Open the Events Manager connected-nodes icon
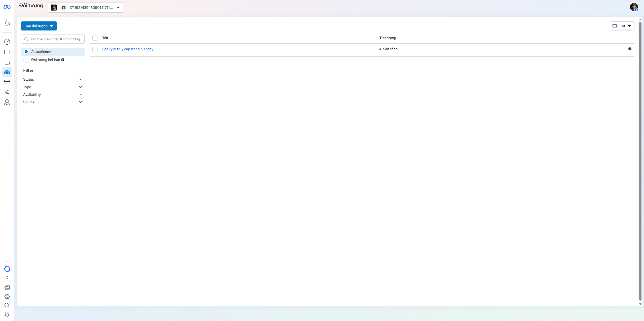 pos(7,102)
